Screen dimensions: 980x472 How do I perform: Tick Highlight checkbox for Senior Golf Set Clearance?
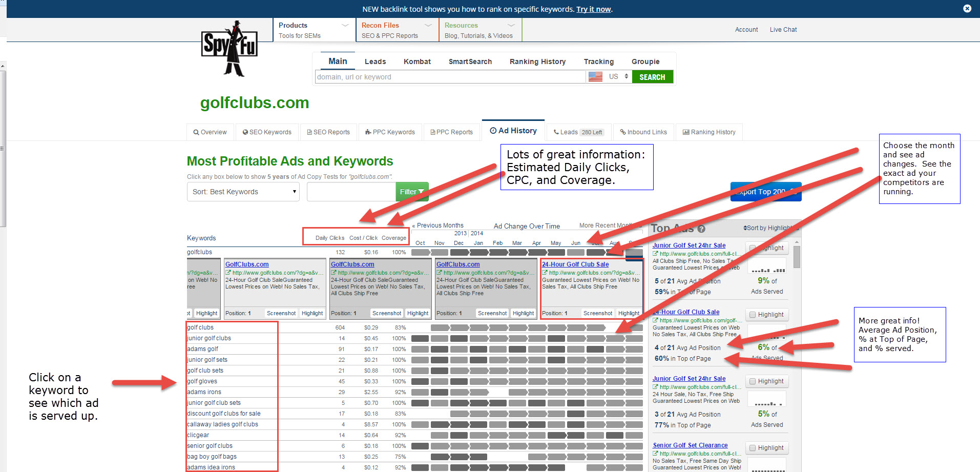[x=753, y=448]
